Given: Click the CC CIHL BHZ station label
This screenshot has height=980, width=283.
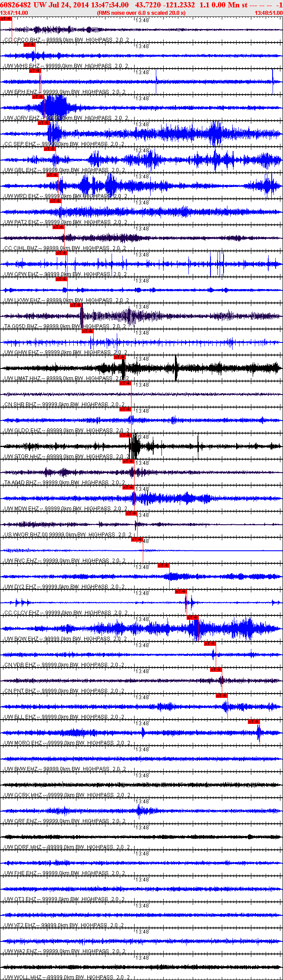Looking at the screenshot, I should click(x=65, y=248).
